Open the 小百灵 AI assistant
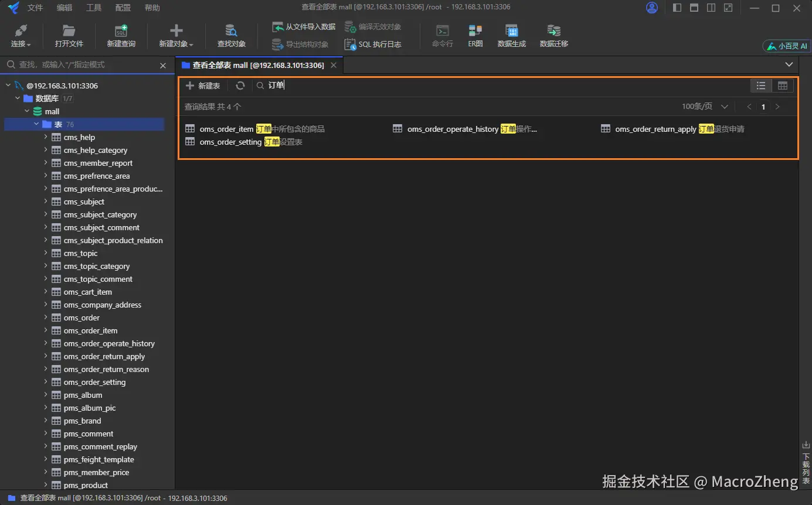Image resolution: width=812 pixels, height=505 pixels. click(x=786, y=46)
